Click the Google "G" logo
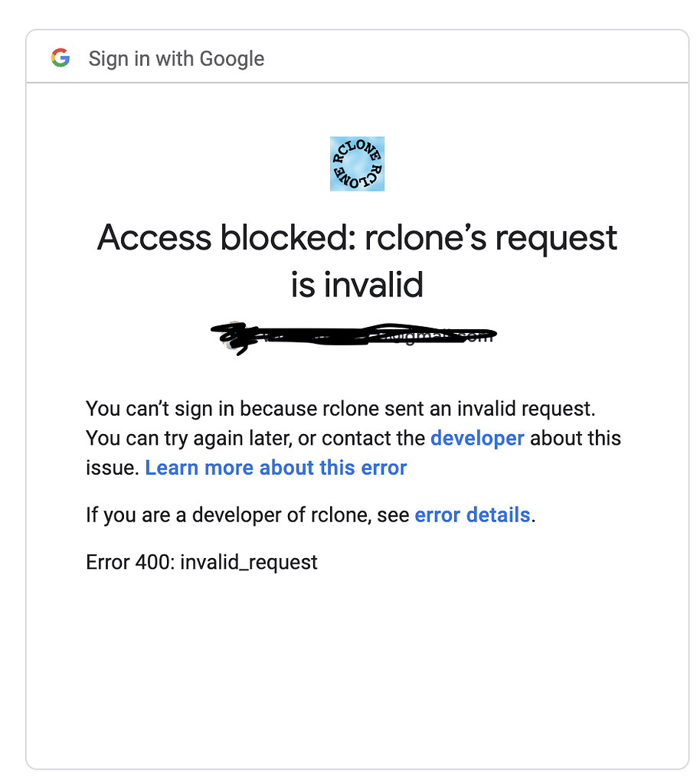The width and height of the screenshot is (700, 784). tap(61, 58)
